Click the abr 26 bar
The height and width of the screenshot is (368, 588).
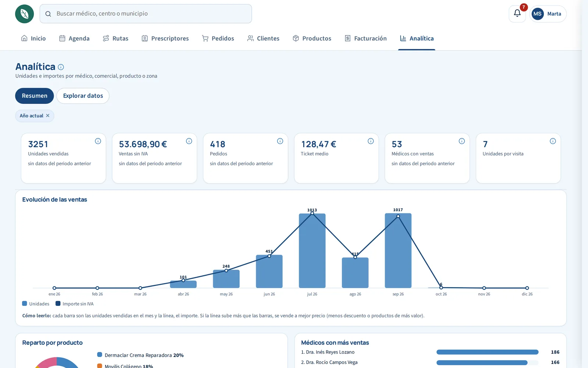pyautogui.click(x=183, y=284)
